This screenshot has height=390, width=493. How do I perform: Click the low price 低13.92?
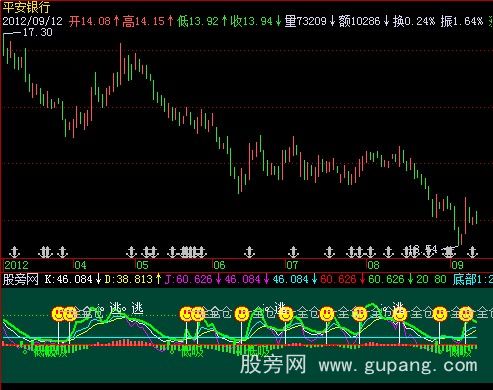(x=197, y=21)
